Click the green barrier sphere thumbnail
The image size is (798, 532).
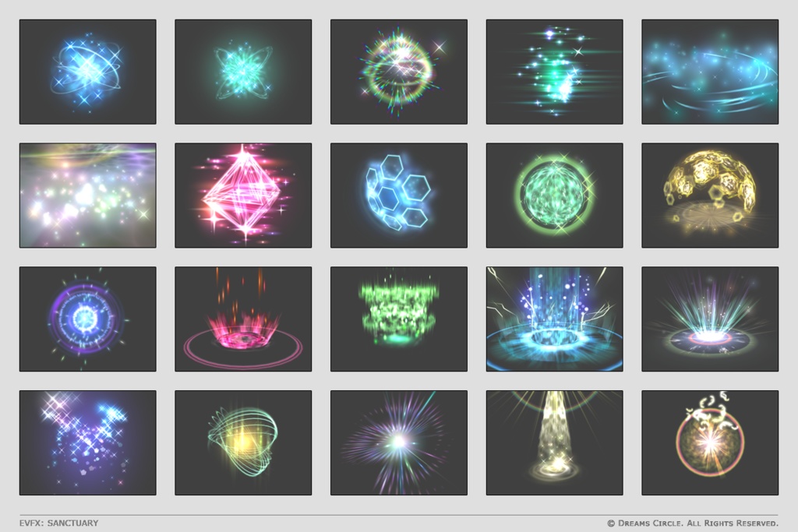click(x=555, y=196)
